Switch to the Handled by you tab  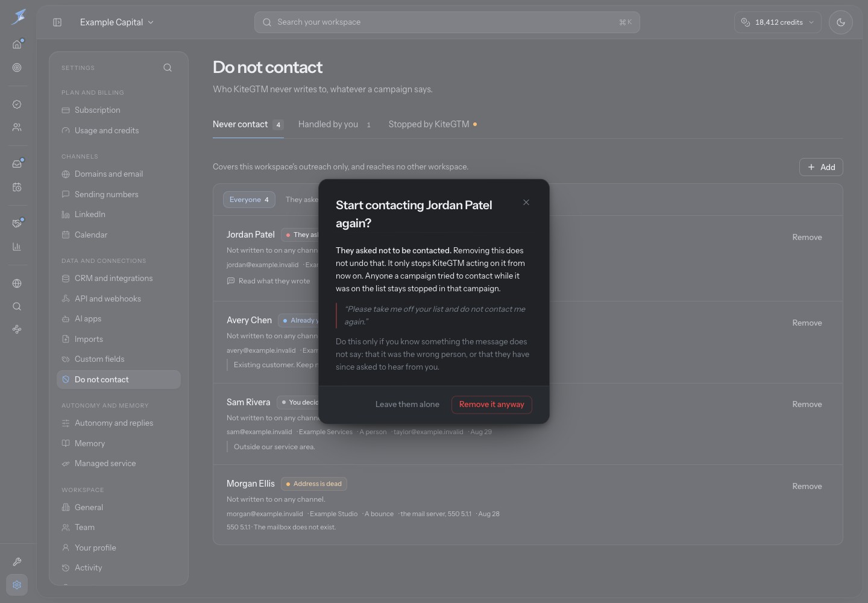[336, 124]
